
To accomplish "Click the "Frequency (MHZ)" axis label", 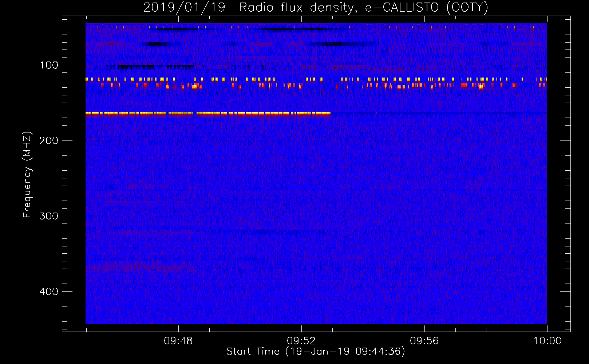I will (x=27, y=175).
